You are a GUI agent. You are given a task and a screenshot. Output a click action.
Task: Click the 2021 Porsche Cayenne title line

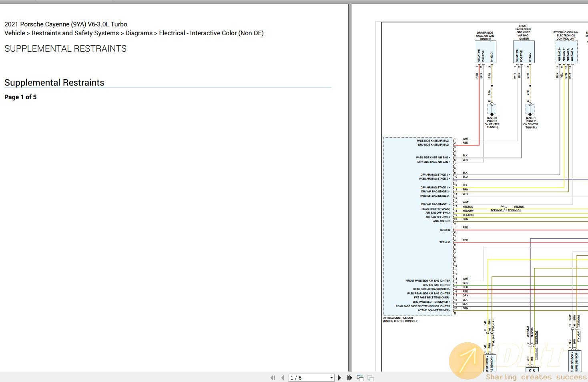tap(66, 24)
